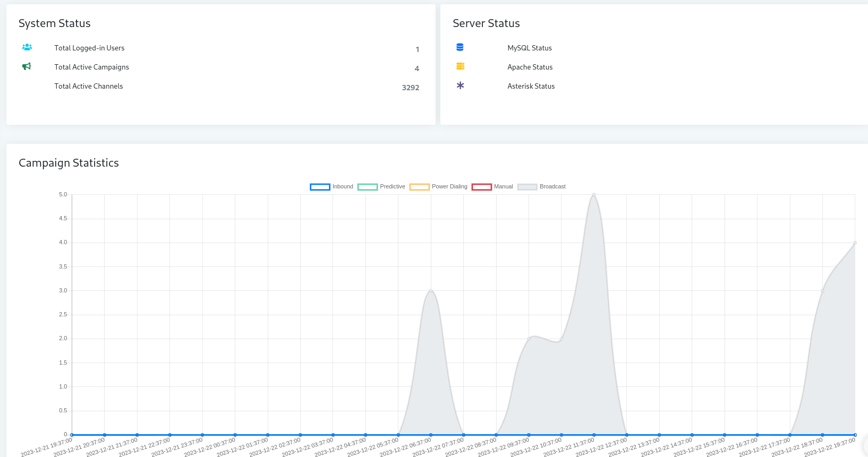The image size is (868, 457).
Task: Click the Broadcast data point at 09:37:00
Action: 529,339
